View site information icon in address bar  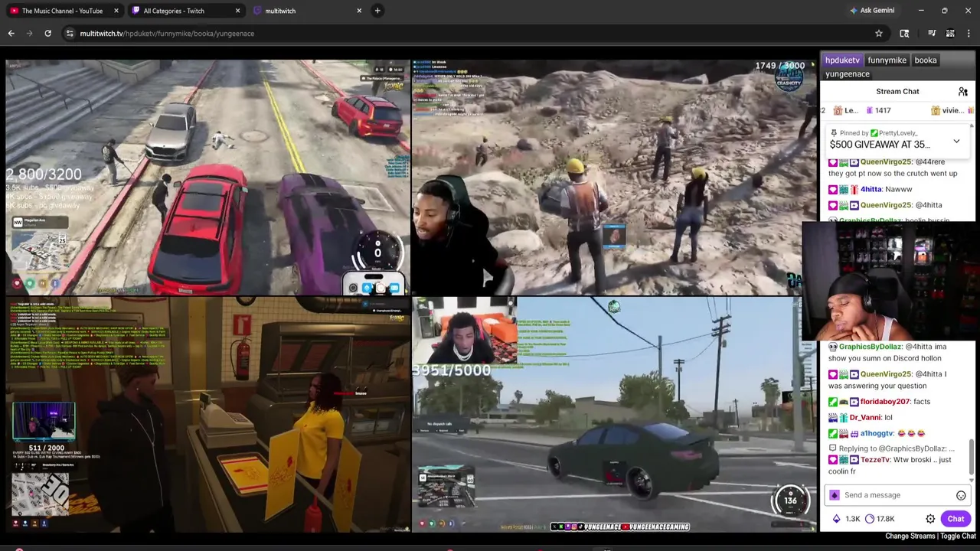click(x=70, y=34)
